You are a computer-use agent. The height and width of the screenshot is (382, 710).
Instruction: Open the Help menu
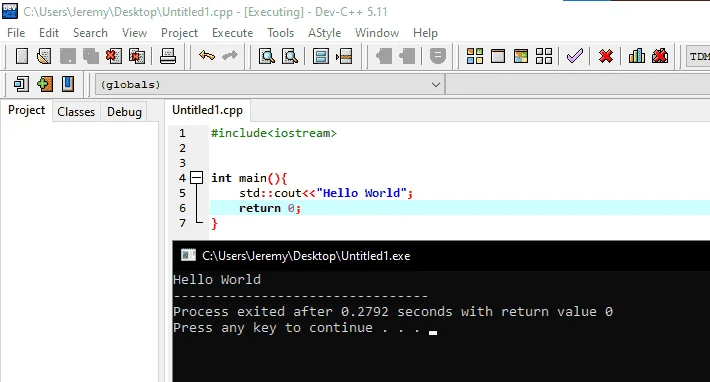click(425, 33)
